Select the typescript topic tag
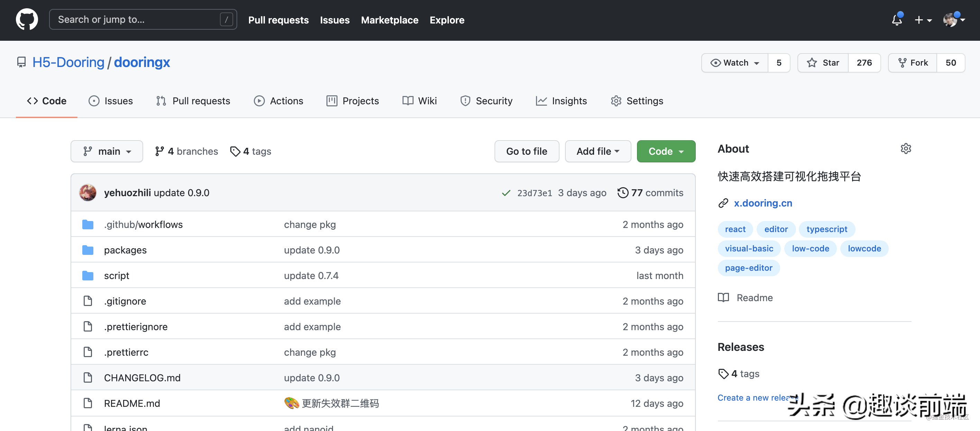Viewport: 980px width, 431px height. (x=826, y=229)
